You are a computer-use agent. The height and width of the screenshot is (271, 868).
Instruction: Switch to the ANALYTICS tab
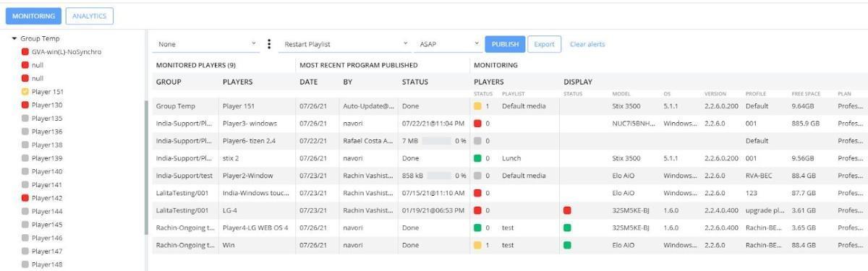[x=89, y=16]
